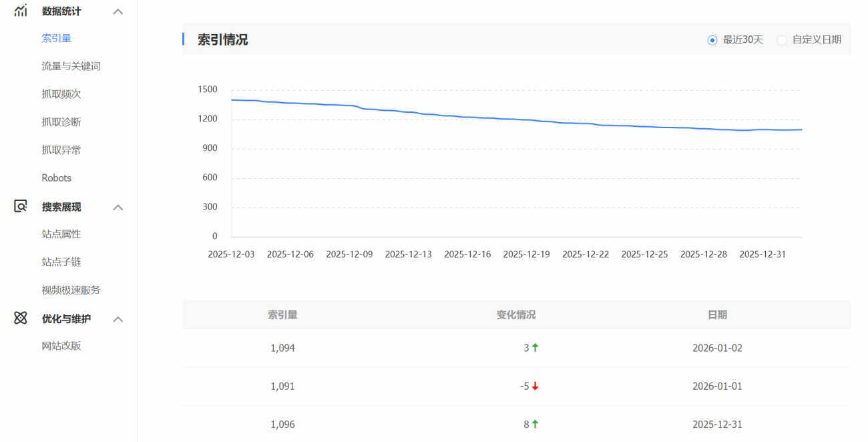Click the 优化与维护 atom icon
The width and height of the screenshot is (868, 442).
pos(21,318)
